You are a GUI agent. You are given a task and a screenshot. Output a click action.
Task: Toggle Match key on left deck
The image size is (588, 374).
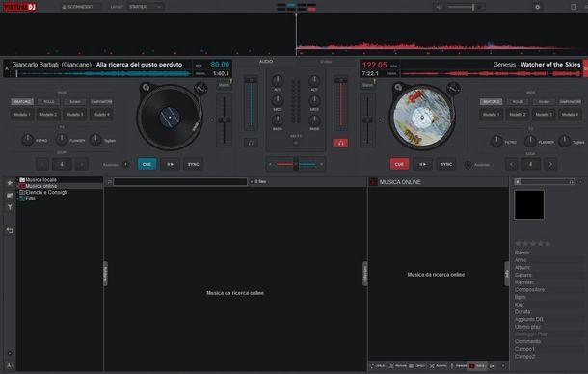(x=225, y=85)
